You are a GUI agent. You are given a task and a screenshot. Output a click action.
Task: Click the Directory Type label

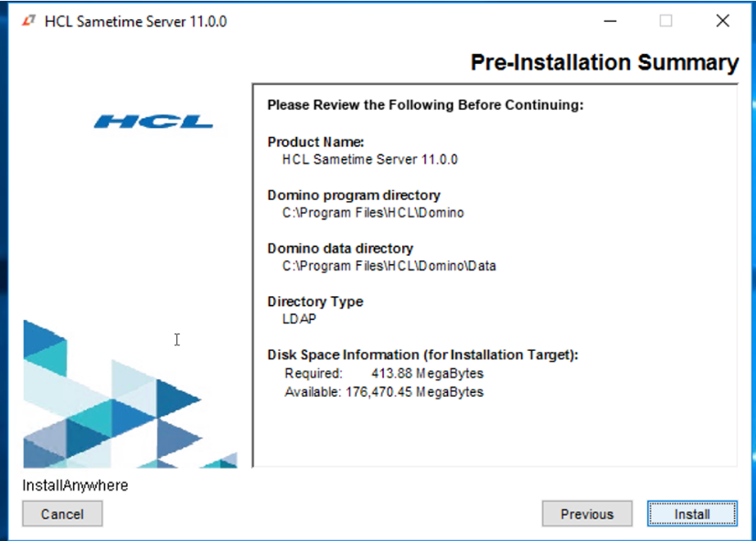(314, 302)
